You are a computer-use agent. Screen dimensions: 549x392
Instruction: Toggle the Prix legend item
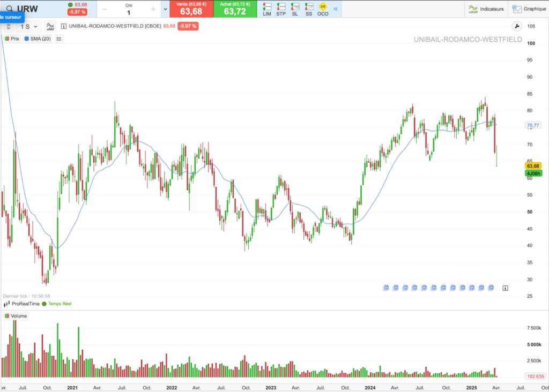click(x=12, y=39)
